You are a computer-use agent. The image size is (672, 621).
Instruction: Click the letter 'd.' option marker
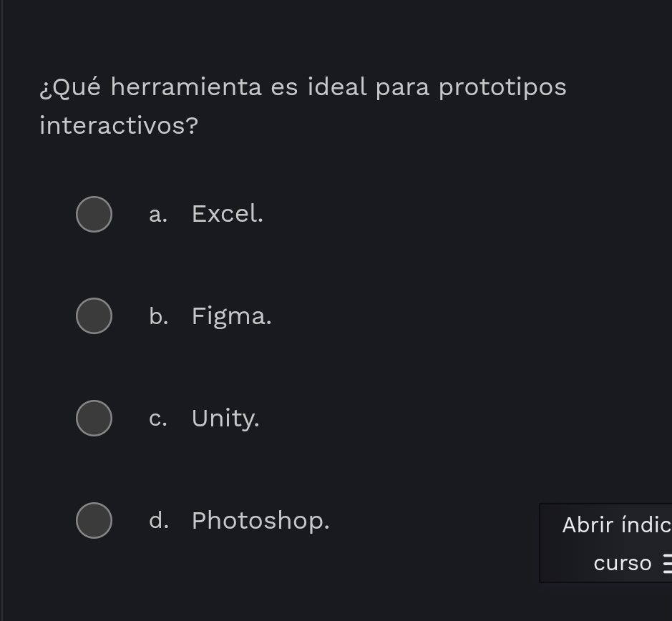(158, 521)
